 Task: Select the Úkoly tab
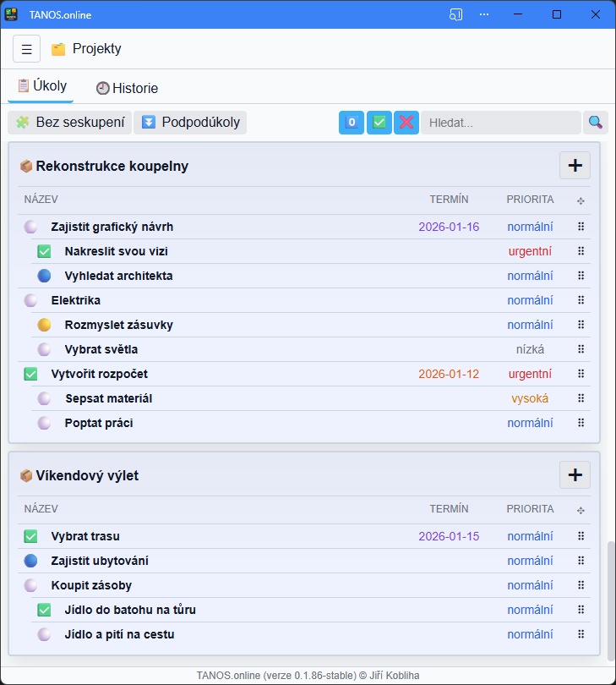[41, 86]
